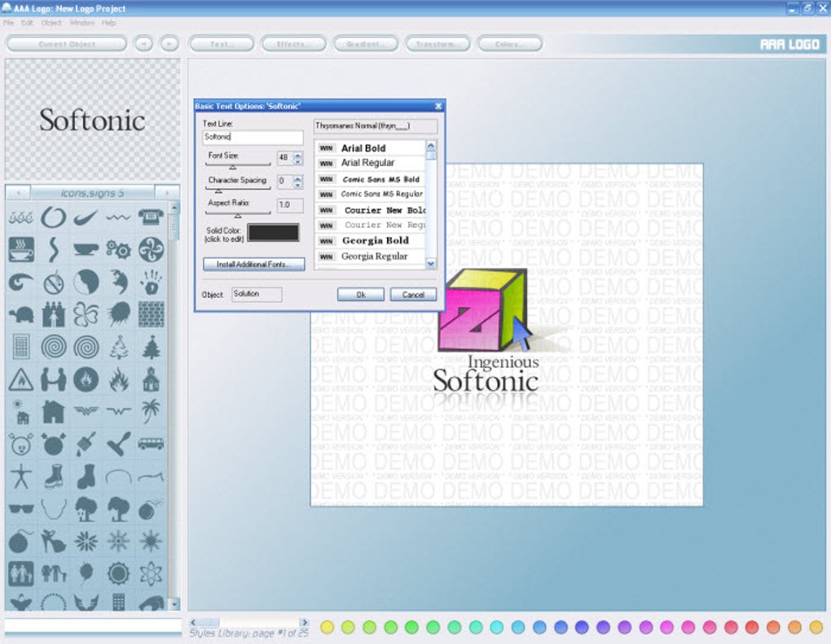Select the bus icon in library
Image resolution: width=831 pixels, height=644 pixels.
point(151,443)
